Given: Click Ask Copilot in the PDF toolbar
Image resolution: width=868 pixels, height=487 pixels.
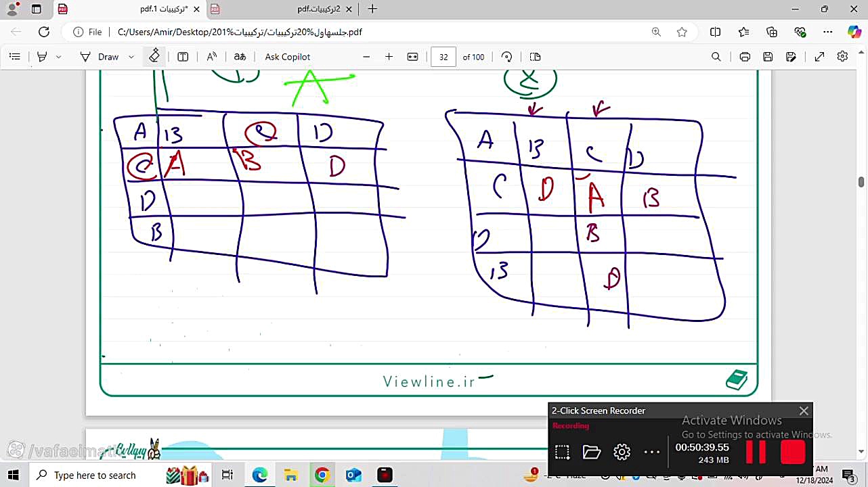Looking at the screenshot, I should 288,57.
